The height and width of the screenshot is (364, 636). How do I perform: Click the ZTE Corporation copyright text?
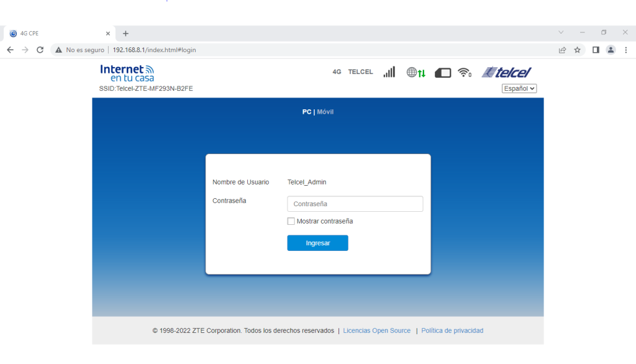[243, 330]
